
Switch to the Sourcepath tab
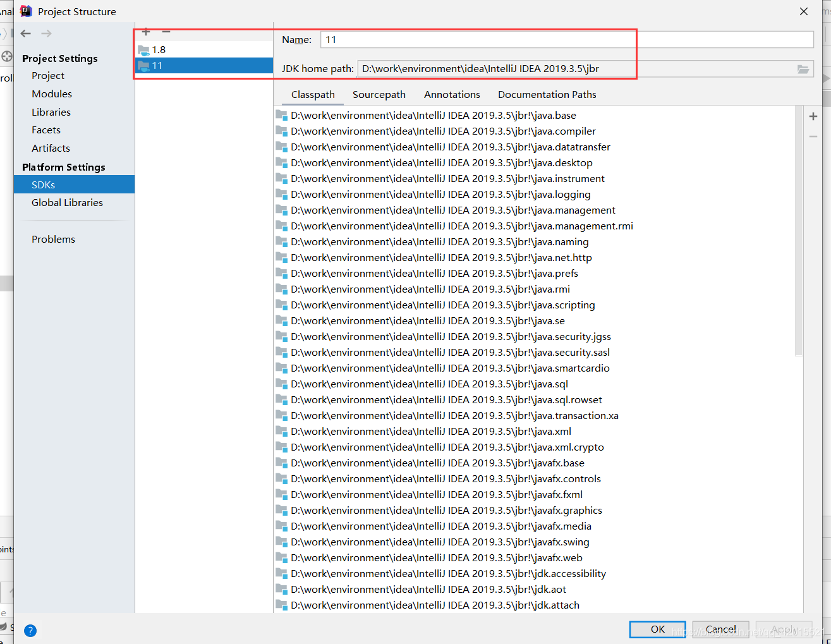click(379, 95)
